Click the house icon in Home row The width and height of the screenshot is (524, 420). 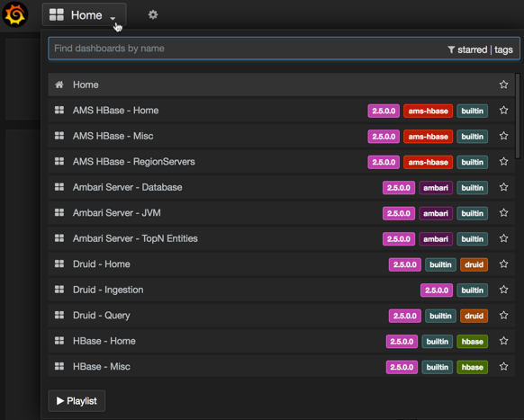pyautogui.click(x=59, y=85)
